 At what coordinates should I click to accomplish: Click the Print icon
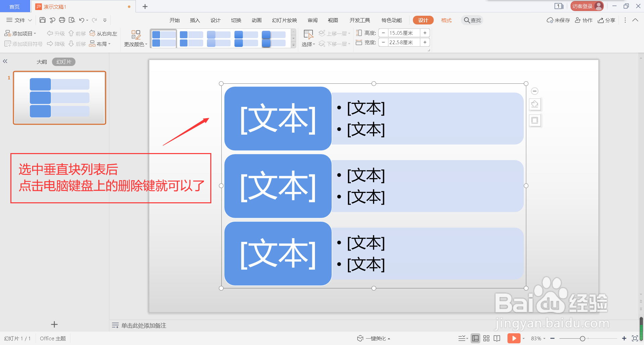[x=62, y=20]
